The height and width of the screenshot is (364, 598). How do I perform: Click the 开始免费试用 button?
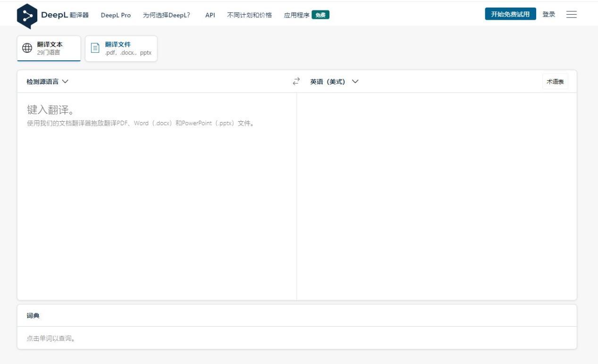coord(510,14)
